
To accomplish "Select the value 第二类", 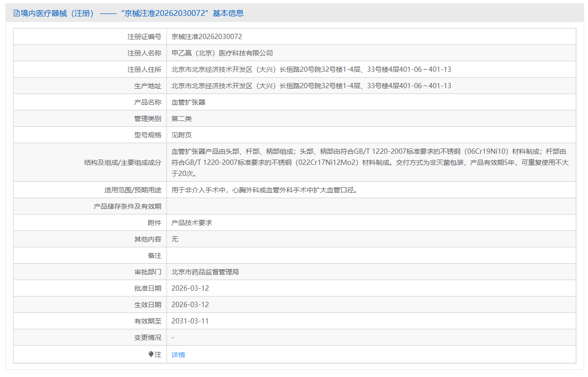I will (x=182, y=119).
